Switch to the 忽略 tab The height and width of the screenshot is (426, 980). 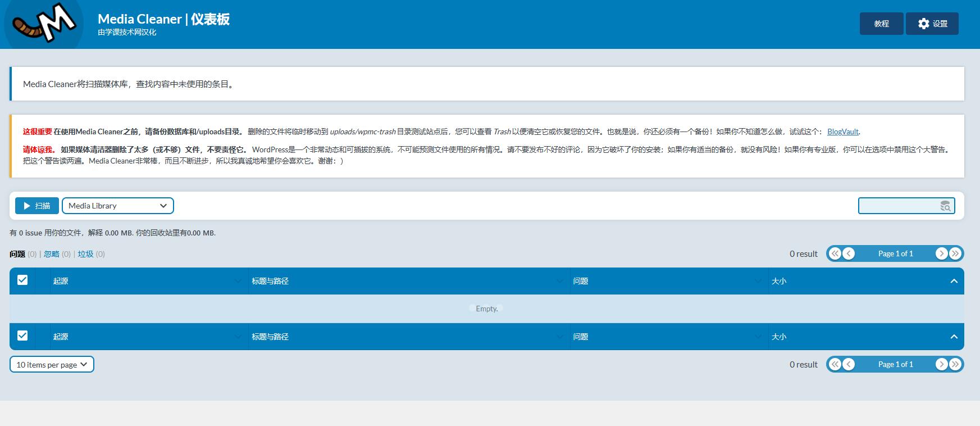[52, 254]
